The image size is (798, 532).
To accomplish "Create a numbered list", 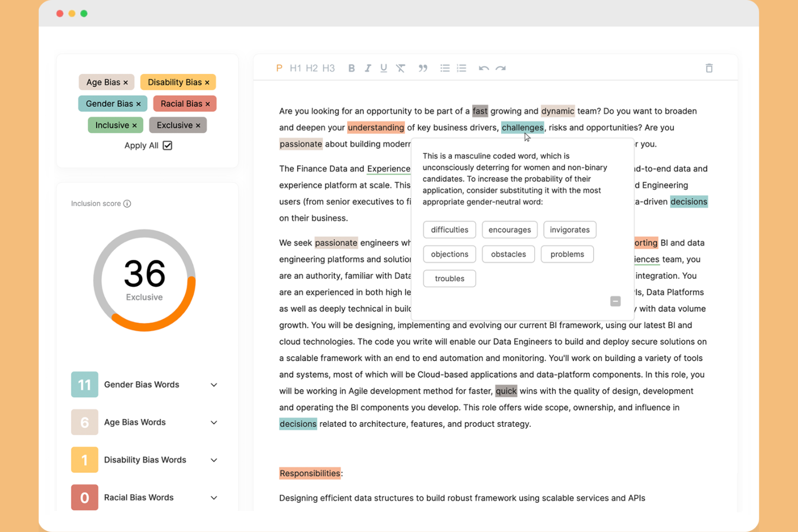I will click(x=462, y=68).
